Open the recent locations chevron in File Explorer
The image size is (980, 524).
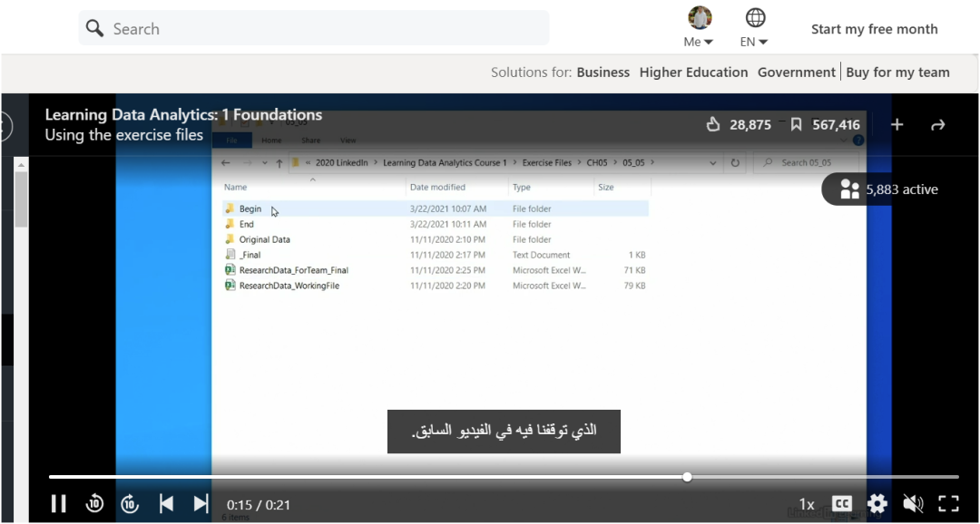click(x=264, y=163)
